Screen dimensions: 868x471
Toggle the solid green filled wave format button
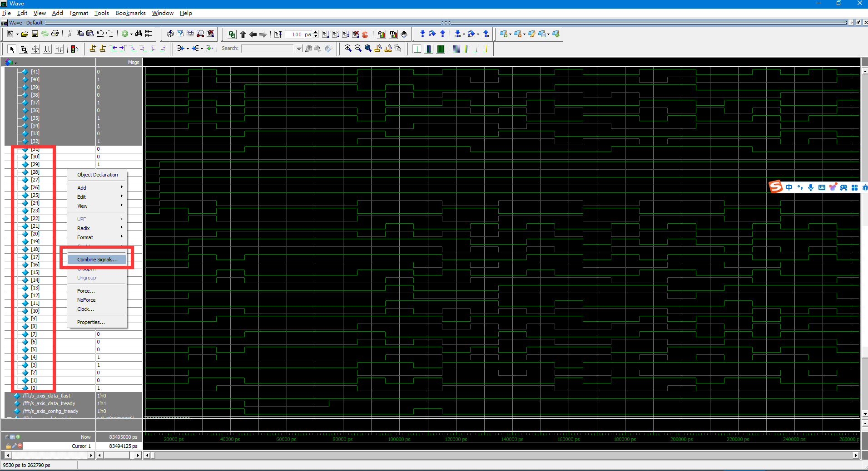pos(441,49)
